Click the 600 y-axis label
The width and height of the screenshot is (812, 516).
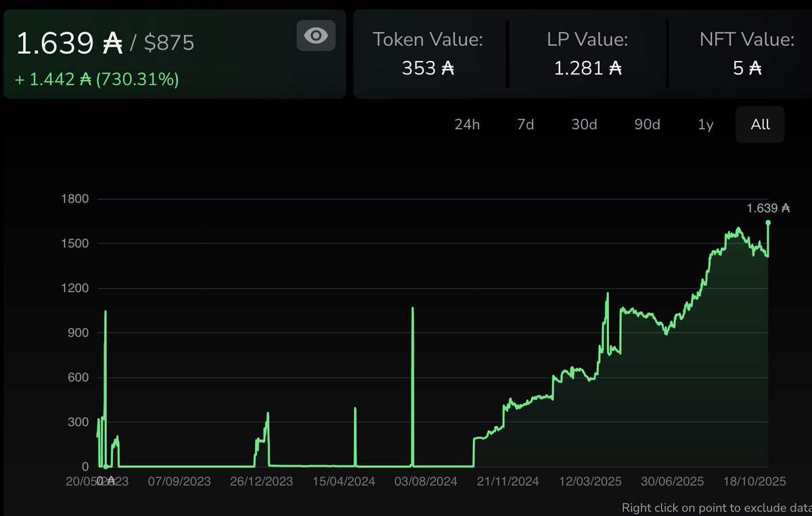tap(78, 377)
